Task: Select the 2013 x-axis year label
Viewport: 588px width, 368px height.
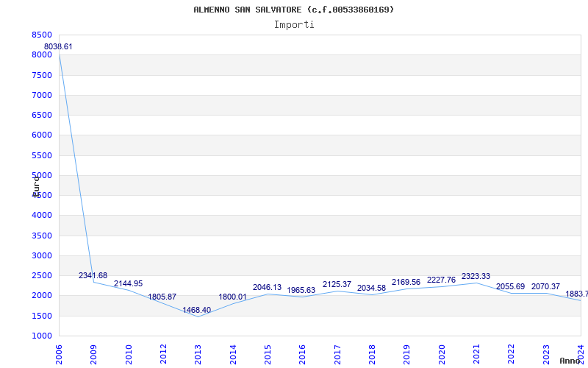Action: tap(198, 353)
